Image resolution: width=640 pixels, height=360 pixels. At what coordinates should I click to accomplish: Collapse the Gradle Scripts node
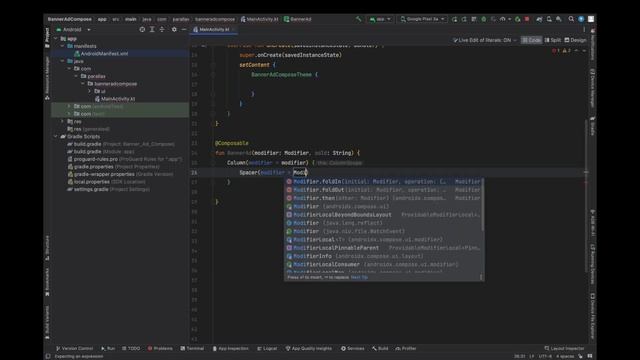click(x=56, y=137)
